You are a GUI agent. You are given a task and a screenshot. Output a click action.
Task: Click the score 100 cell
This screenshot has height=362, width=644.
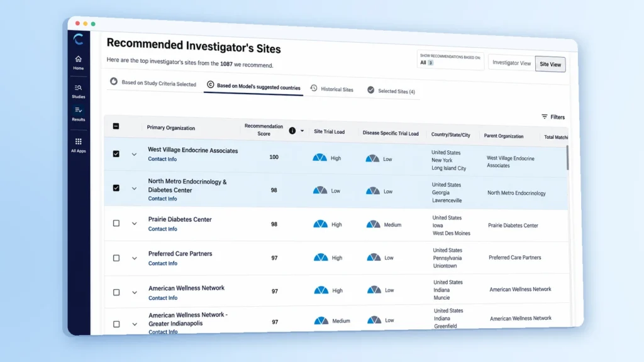[x=274, y=156]
